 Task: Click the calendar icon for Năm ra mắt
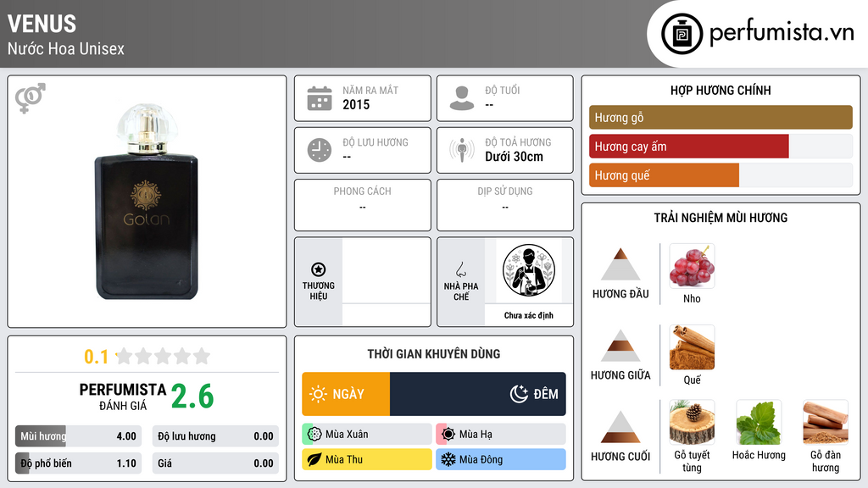[x=320, y=98]
